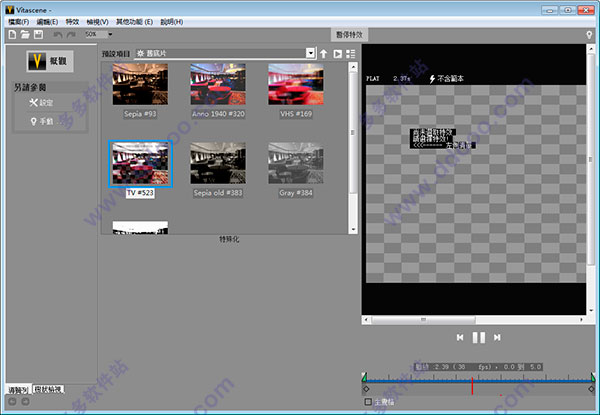This screenshot has height=415, width=600.
Task: Click the preview scroll-right arrow
Action: tap(582, 319)
